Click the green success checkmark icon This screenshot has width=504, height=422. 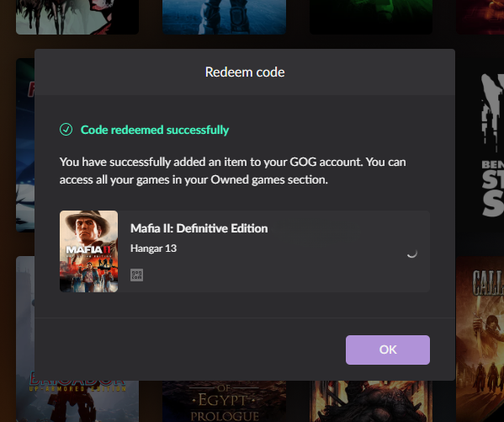point(66,130)
